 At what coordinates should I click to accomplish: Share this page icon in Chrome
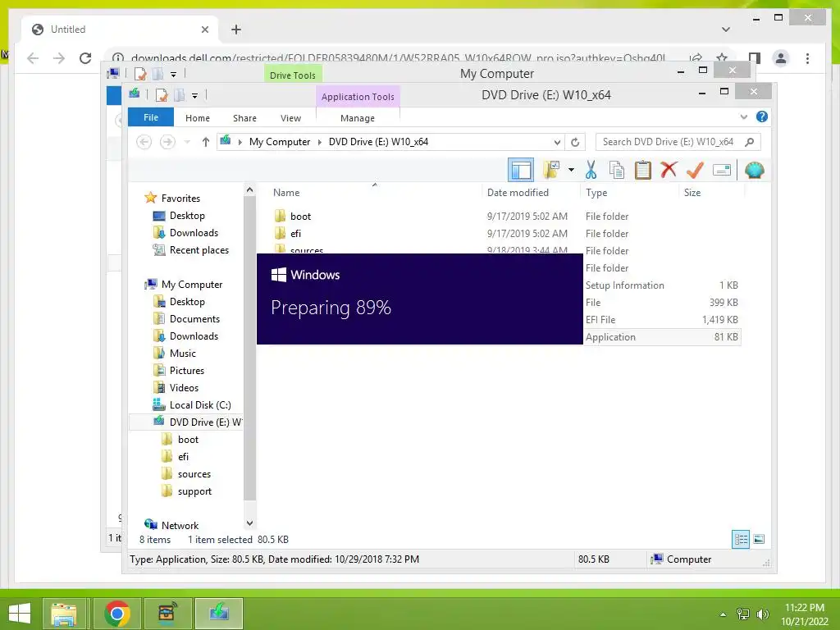(696, 58)
